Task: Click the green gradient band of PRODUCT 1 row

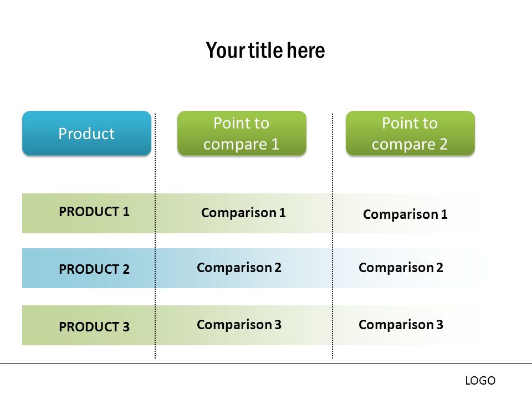Action: pos(251,213)
